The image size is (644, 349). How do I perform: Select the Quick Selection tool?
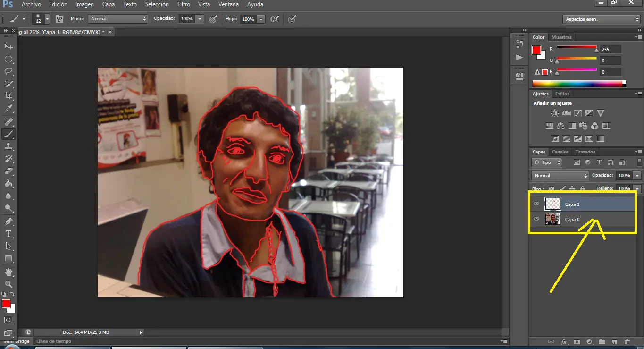click(8, 84)
